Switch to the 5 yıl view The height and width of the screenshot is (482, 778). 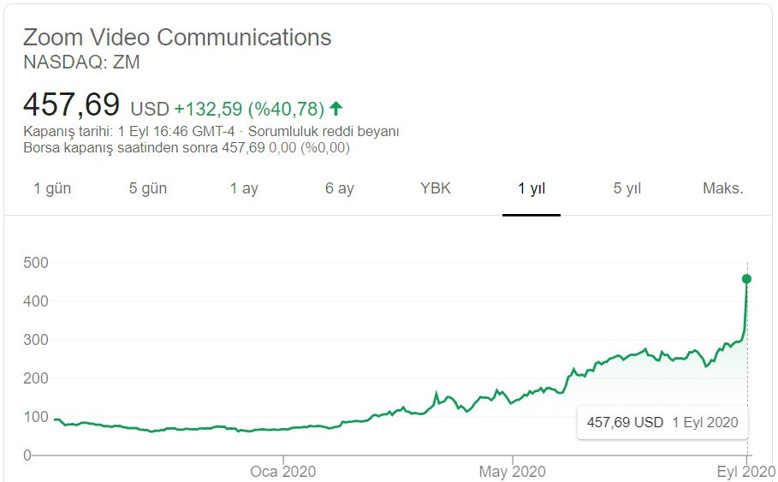pyautogui.click(x=627, y=189)
